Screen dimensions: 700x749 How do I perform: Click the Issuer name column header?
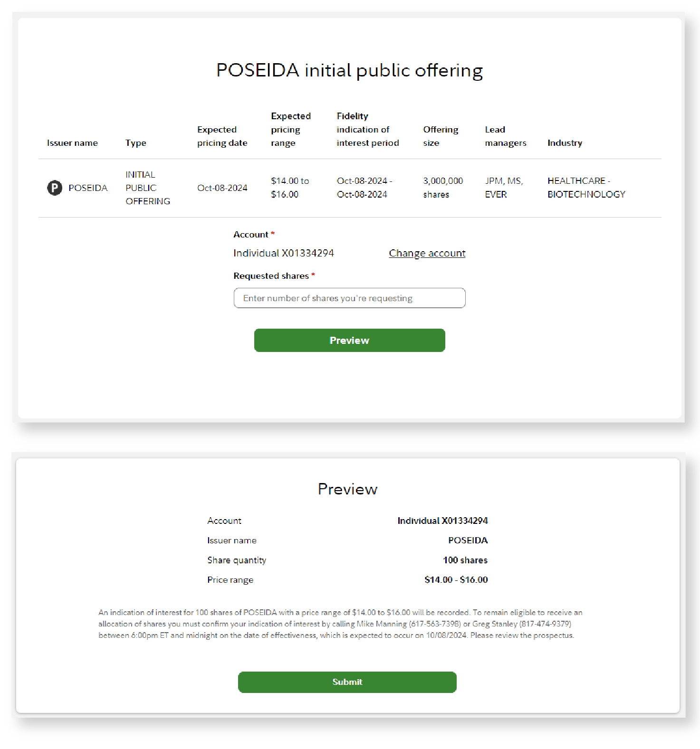pos(72,143)
